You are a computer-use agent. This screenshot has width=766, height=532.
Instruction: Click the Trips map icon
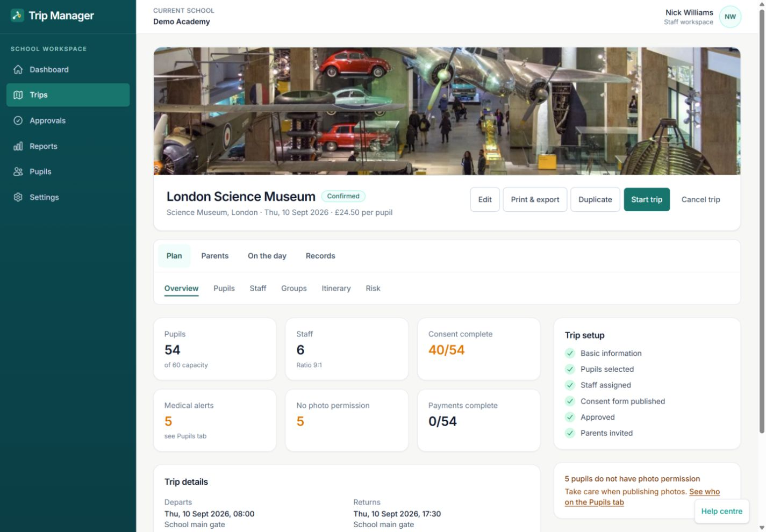click(x=18, y=95)
